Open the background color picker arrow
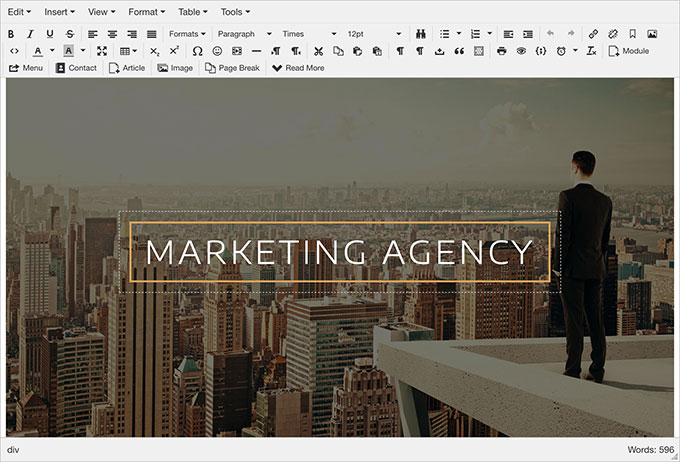The height and width of the screenshot is (462, 680). (x=83, y=51)
